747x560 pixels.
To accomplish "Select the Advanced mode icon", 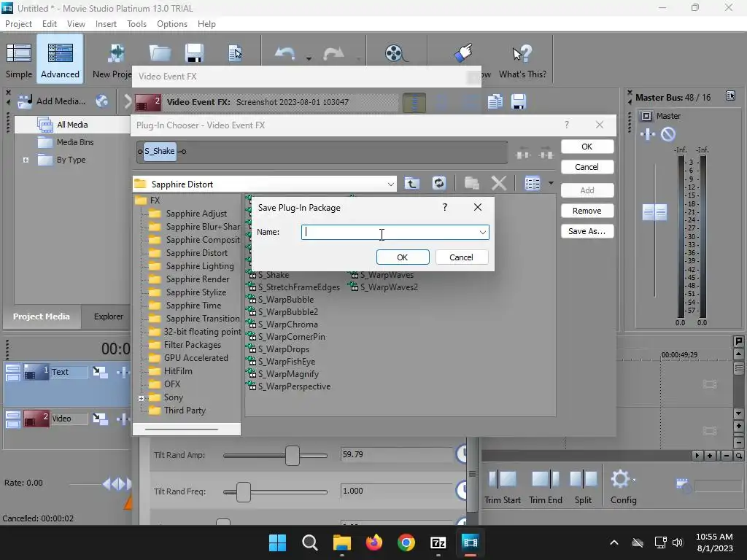I will [60, 52].
